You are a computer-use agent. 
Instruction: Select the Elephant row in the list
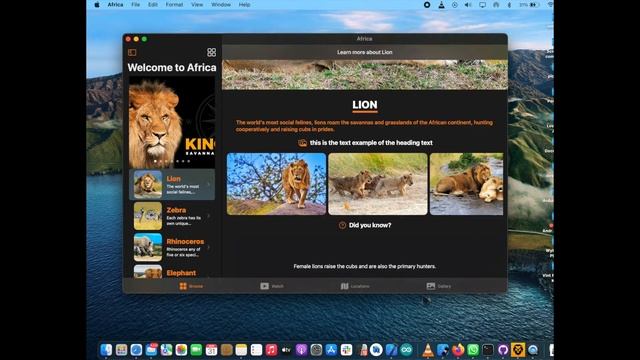172,271
